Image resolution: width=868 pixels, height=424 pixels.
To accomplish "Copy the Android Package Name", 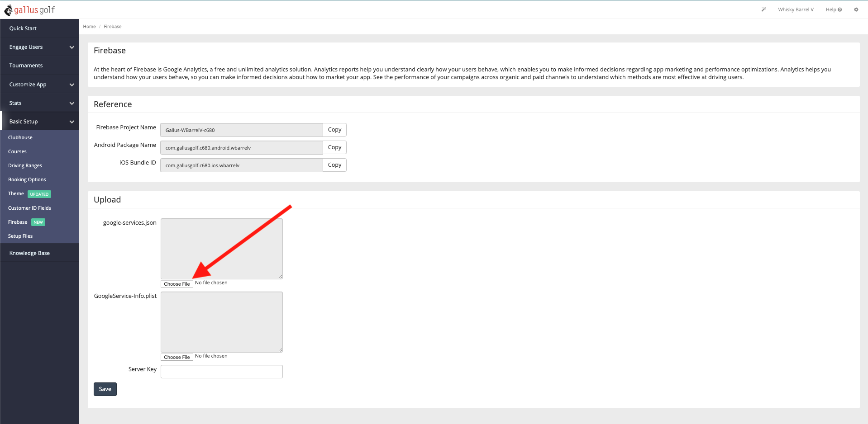I will coord(335,147).
